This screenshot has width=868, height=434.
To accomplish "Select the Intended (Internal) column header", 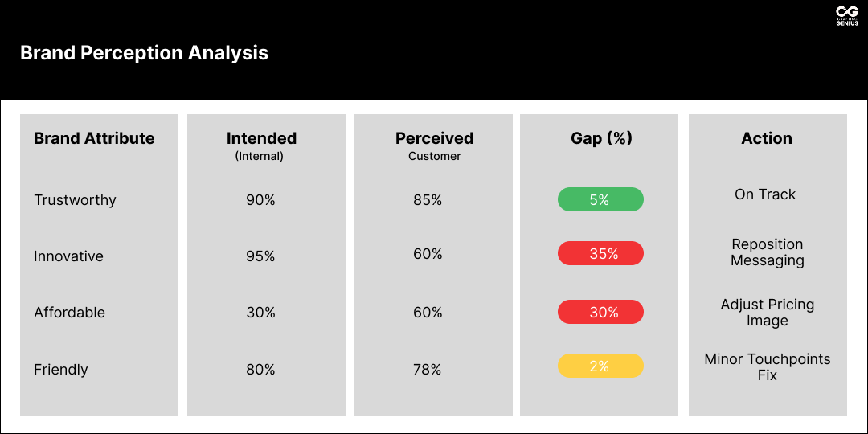I will (261, 145).
